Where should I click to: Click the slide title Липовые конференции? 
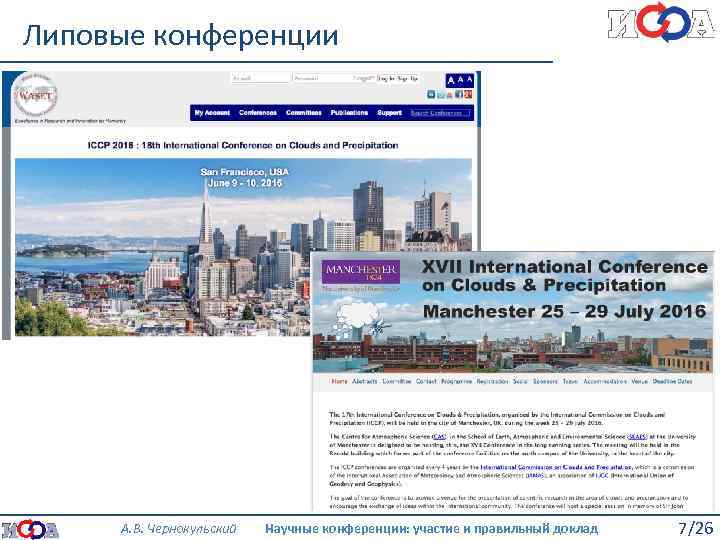181,36
